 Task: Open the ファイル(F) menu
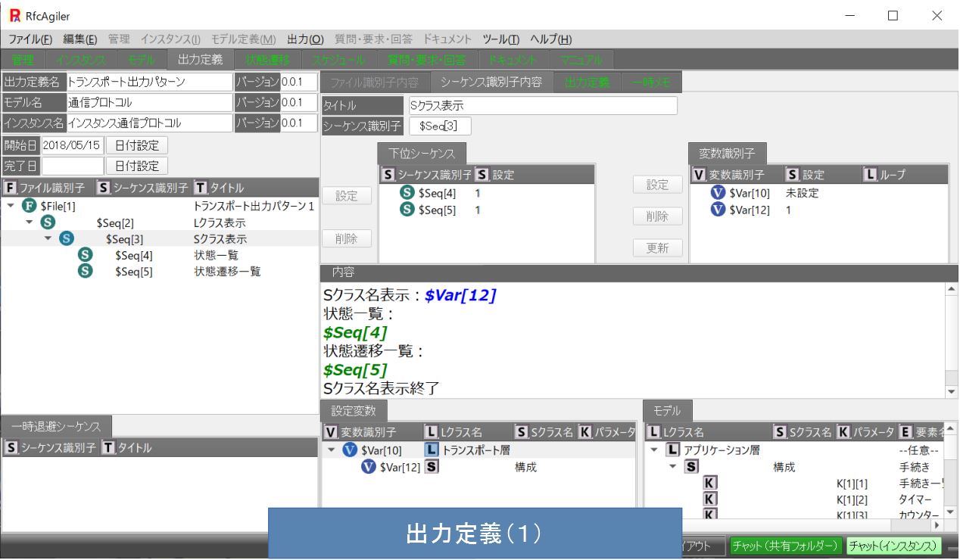tap(30, 39)
